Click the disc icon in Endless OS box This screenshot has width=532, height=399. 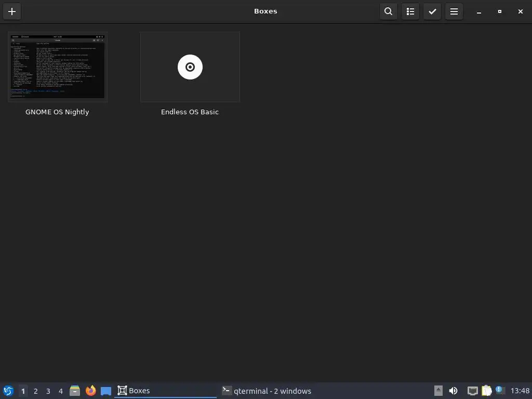click(x=190, y=67)
